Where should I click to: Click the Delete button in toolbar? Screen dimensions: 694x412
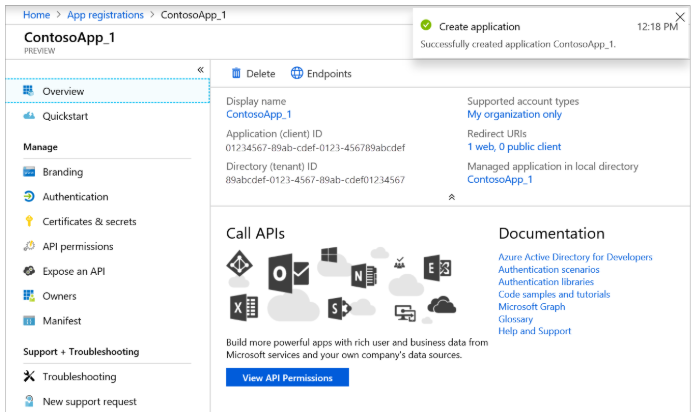[254, 73]
